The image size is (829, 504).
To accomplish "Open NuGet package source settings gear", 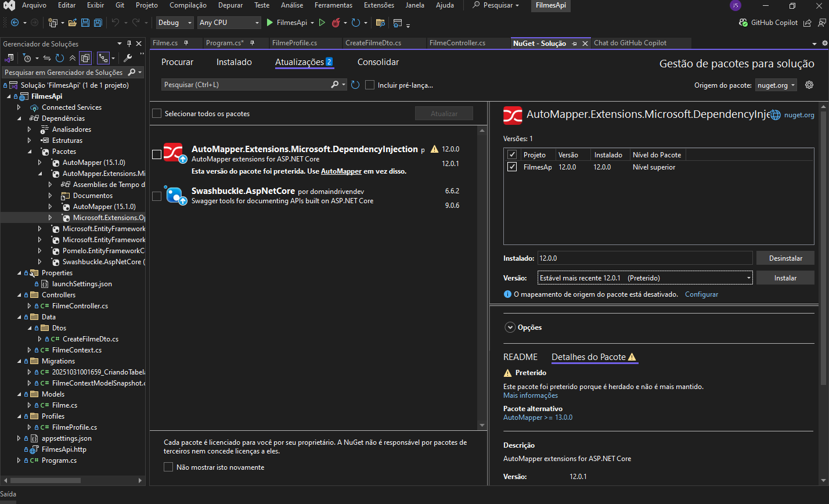I will click(x=809, y=85).
